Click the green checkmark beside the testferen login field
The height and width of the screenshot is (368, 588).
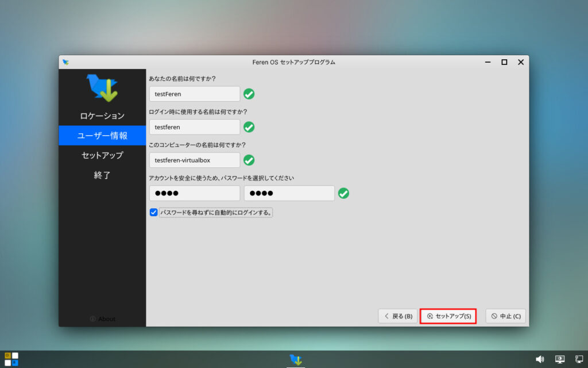pos(249,127)
